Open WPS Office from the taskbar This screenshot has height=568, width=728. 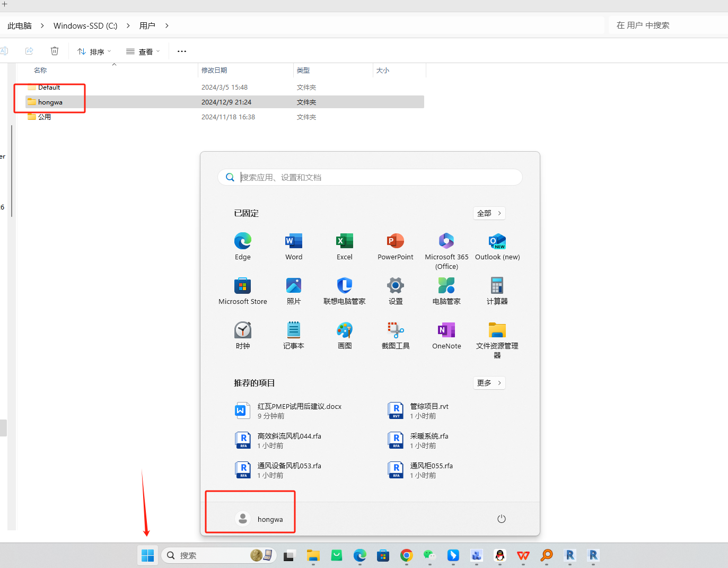coord(523,555)
